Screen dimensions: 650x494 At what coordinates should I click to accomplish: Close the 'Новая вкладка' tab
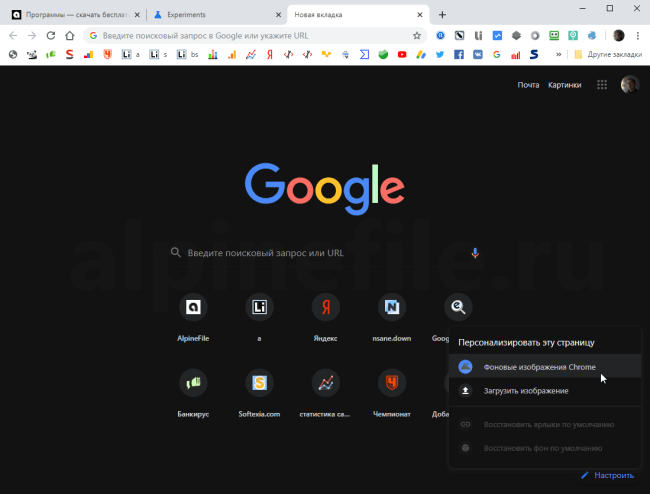(x=420, y=15)
